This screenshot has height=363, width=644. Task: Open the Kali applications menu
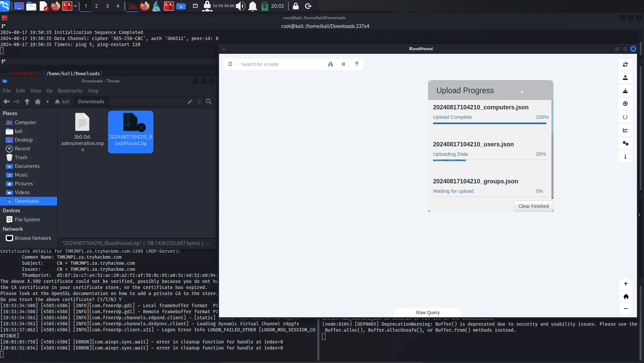(x=5, y=6)
